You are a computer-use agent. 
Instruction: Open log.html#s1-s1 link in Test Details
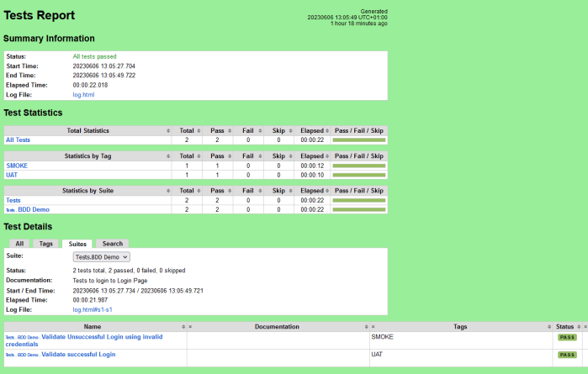click(93, 310)
